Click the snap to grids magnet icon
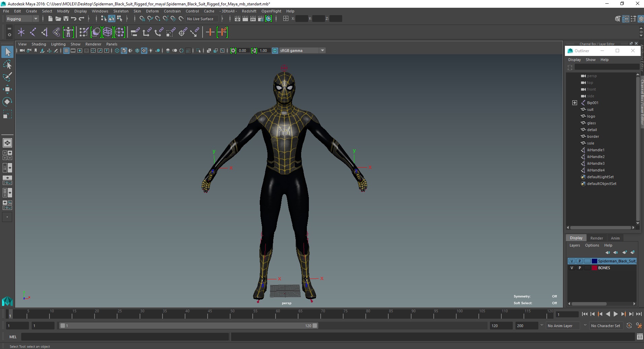The image size is (644, 349). tap(142, 19)
